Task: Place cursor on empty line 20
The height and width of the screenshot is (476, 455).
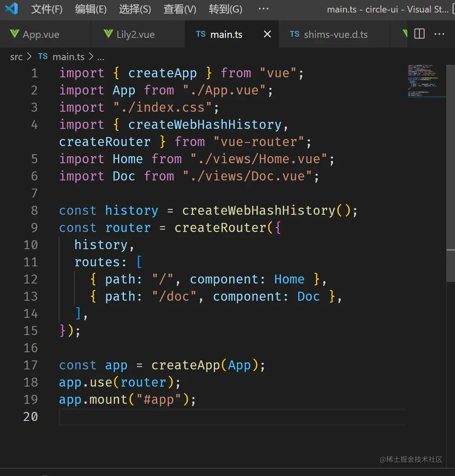Action: tap(232, 417)
